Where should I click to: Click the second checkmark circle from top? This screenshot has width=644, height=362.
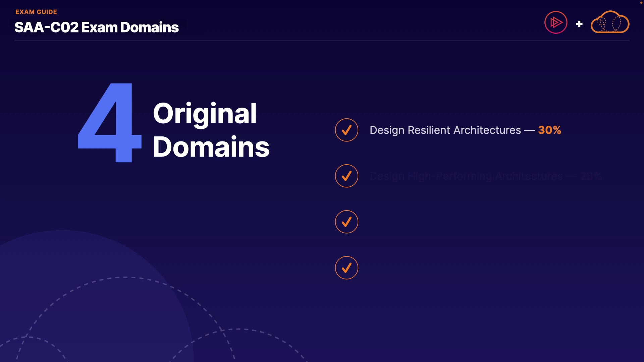(x=346, y=176)
